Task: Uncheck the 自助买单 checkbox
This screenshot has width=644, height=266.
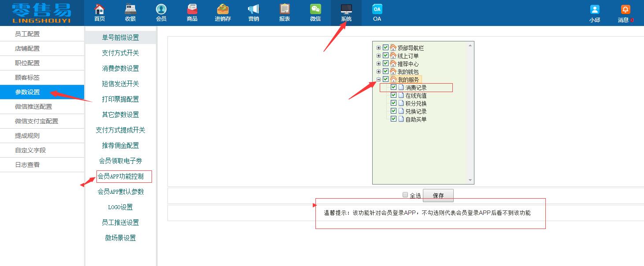Action: pos(393,119)
